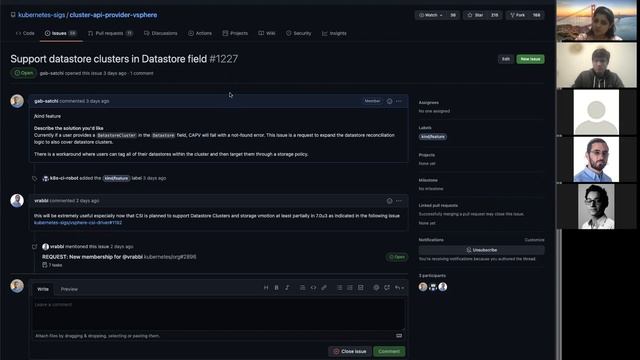The height and width of the screenshot is (360, 640).
Task: Open the Watch dropdown
Action: pos(436,15)
